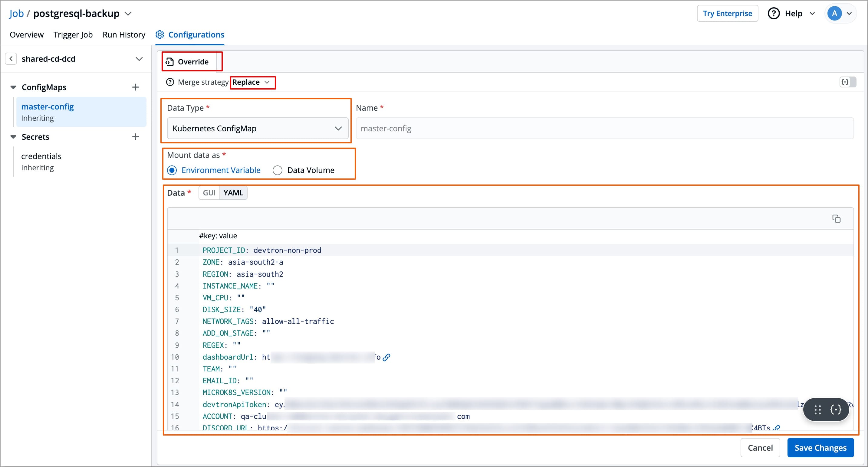Image resolution: width=868 pixels, height=467 pixels.
Task: Click the Try Enterprise button
Action: (727, 14)
